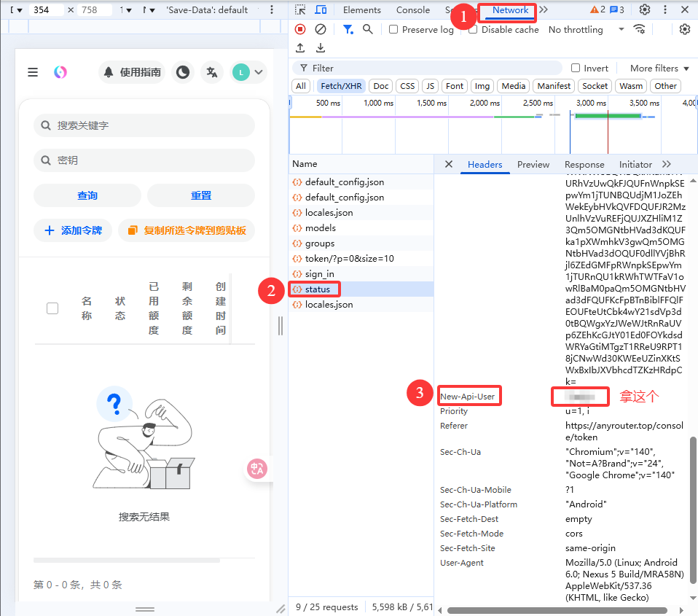Clear the network log
The width and height of the screenshot is (698, 616).
[320, 29]
